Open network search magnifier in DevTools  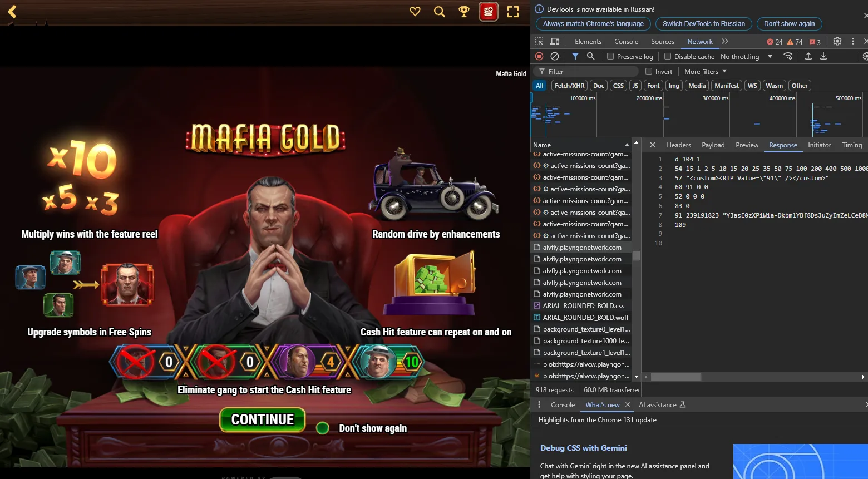click(x=591, y=56)
